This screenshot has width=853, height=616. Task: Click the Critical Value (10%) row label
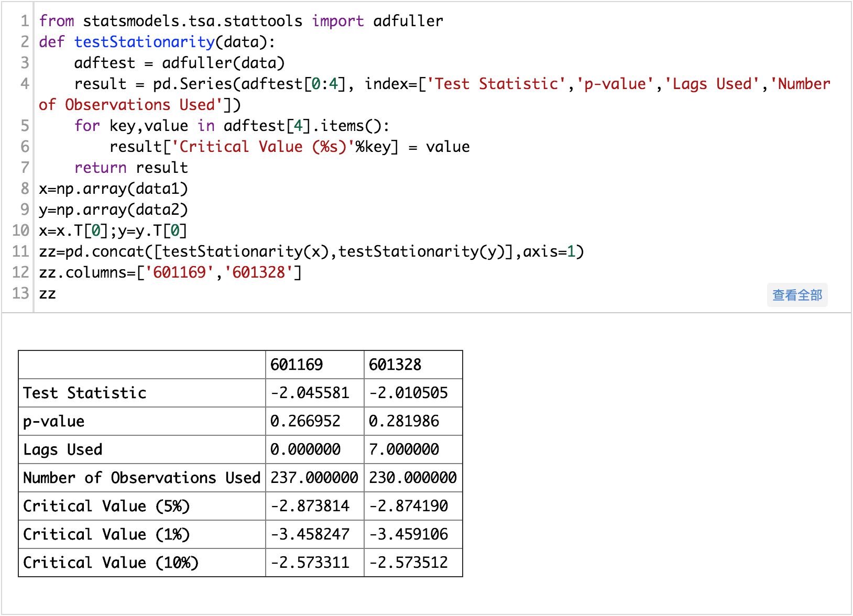click(x=111, y=563)
